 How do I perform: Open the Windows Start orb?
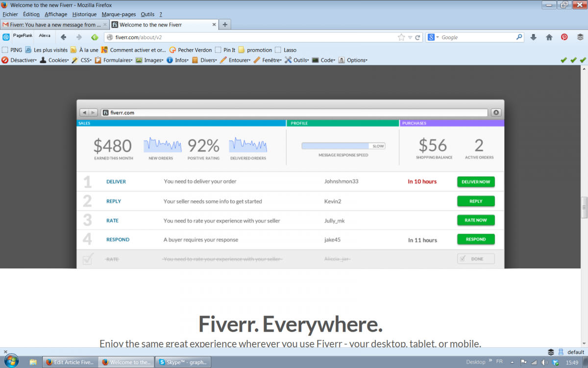click(x=11, y=362)
